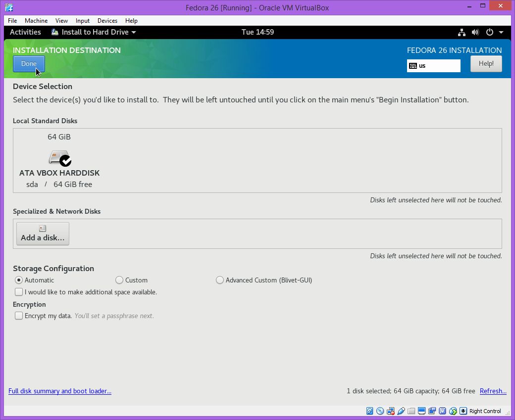This screenshot has height=420, width=515.
Task: Open the Devices menu
Action: 107,21
